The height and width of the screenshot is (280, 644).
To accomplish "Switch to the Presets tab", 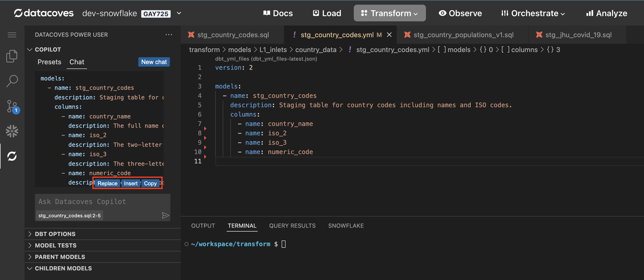I will point(49,62).
